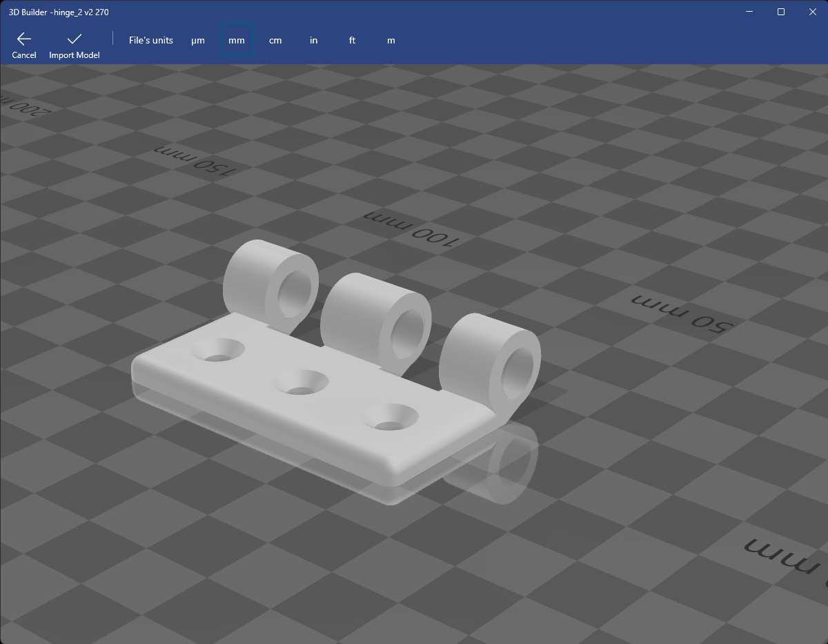Select m (meters) file units

[x=391, y=40]
